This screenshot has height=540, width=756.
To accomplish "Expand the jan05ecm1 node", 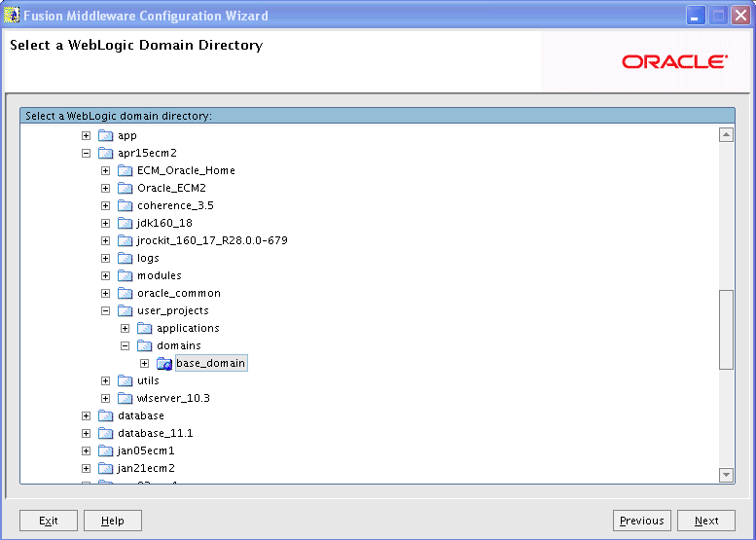I will pyautogui.click(x=86, y=450).
